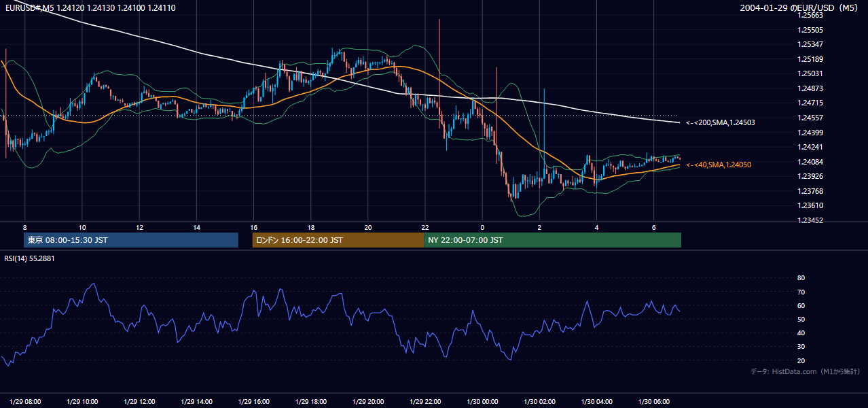Click the bottom time label 1/29 10:00
The height and width of the screenshot is (408, 868).
click(x=82, y=401)
